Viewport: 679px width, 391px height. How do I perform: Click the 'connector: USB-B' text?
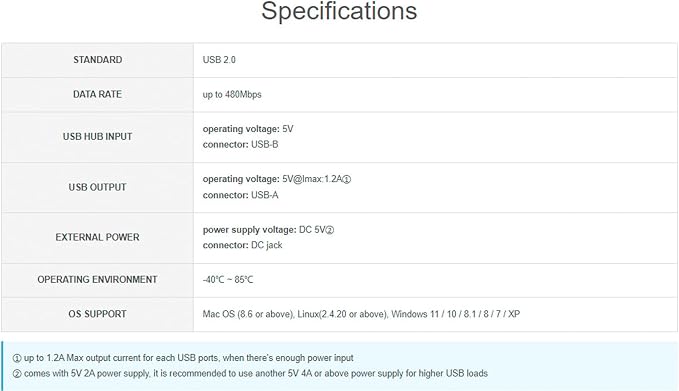click(x=240, y=145)
